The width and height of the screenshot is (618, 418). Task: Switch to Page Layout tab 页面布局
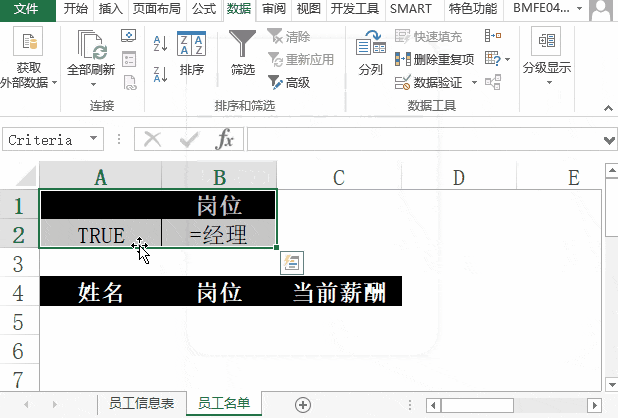pyautogui.click(x=156, y=8)
